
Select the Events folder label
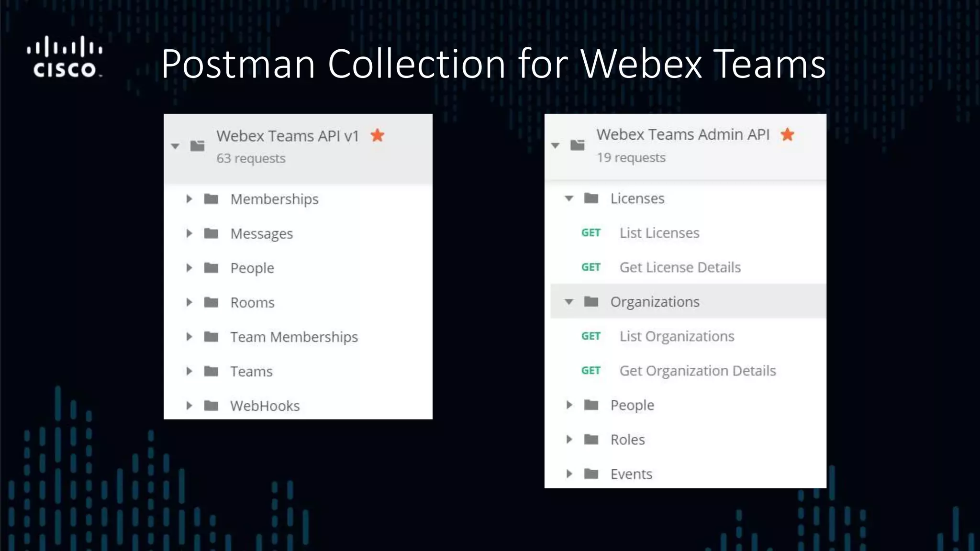tap(631, 474)
